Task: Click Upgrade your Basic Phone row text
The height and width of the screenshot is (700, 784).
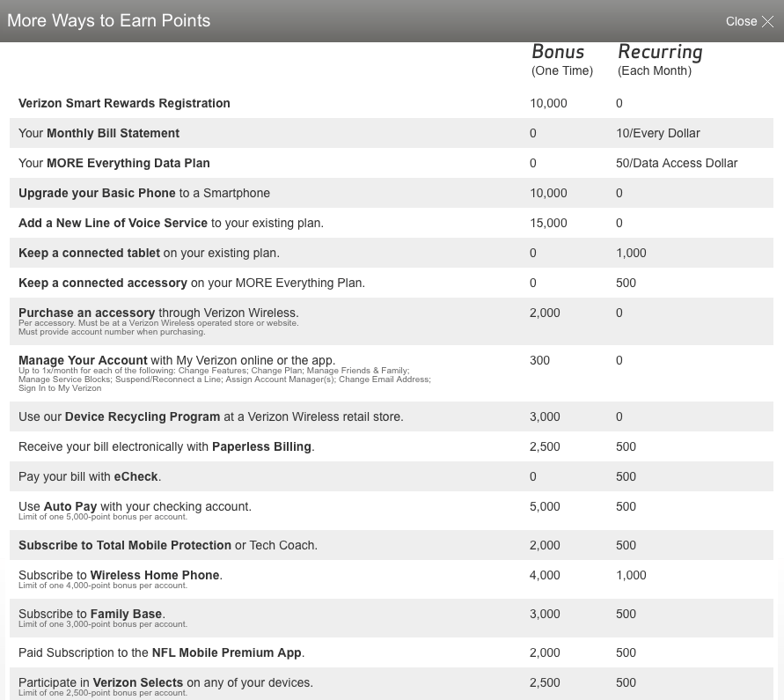Action: click(144, 193)
